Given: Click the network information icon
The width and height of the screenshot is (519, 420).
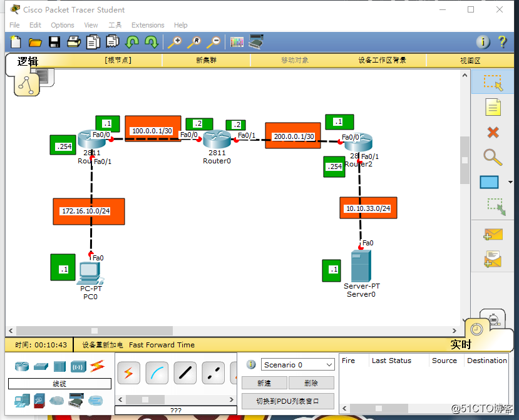Looking at the screenshot, I should [x=483, y=42].
